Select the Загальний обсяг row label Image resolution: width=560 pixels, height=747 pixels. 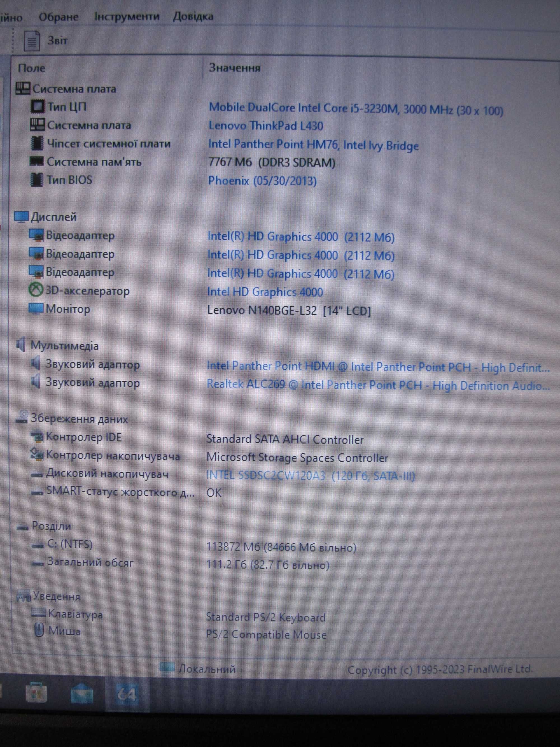click(90, 562)
